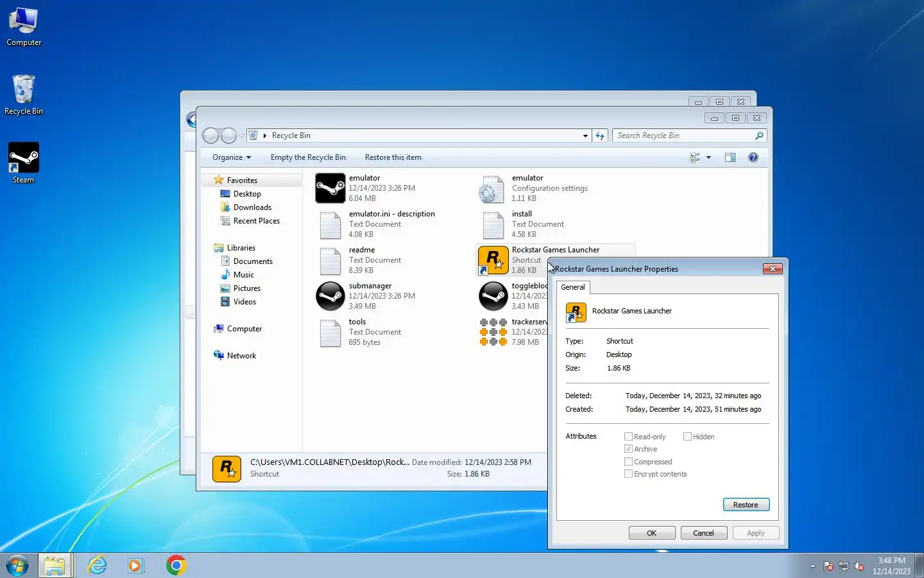Click OK in the Properties dialog
Screen dimensions: 924x578
pyautogui.click(x=652, y=533)
